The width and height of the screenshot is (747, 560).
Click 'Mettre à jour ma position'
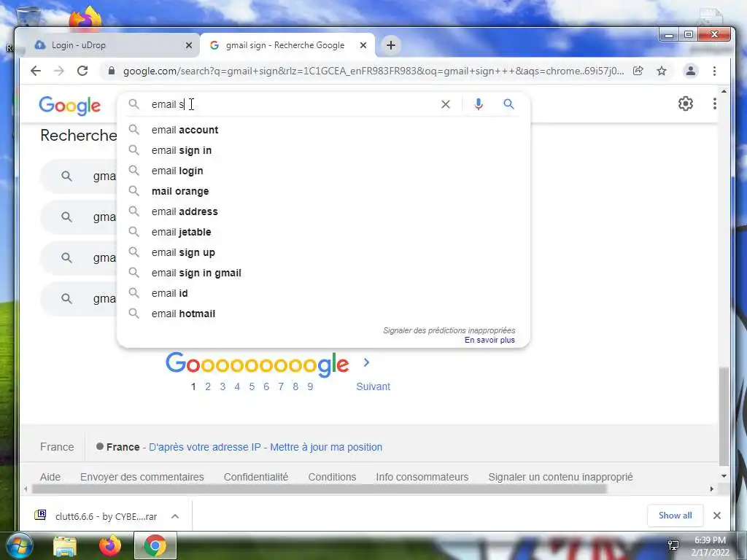click(326, 447)
